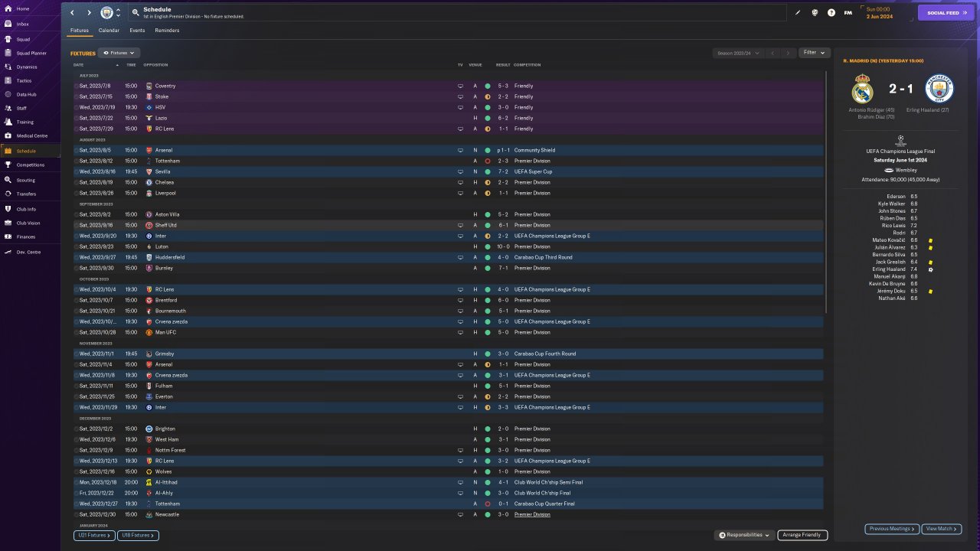This screenshot has height=551, width=980.
Task: Click the Previous Meetings button
Action: click(x=892, y=529)
